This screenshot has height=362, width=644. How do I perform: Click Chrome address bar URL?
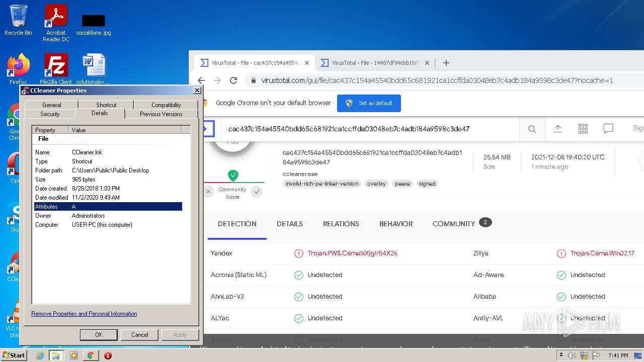pyautogui.click(x=437, y=80)
